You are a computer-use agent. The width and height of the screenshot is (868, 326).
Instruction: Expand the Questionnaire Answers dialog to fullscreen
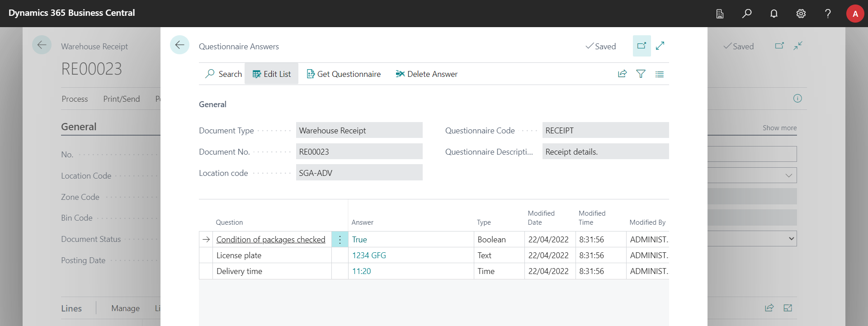pos(660,46)
